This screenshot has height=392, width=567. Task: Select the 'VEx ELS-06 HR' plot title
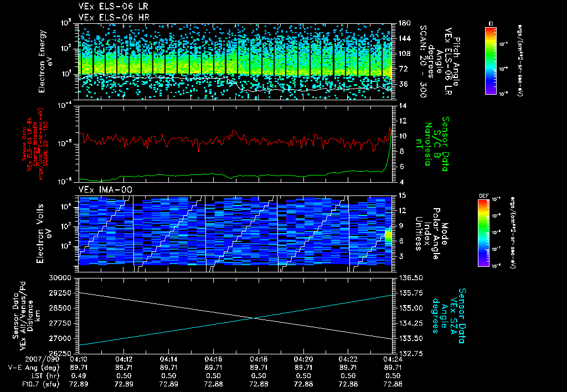114,17
